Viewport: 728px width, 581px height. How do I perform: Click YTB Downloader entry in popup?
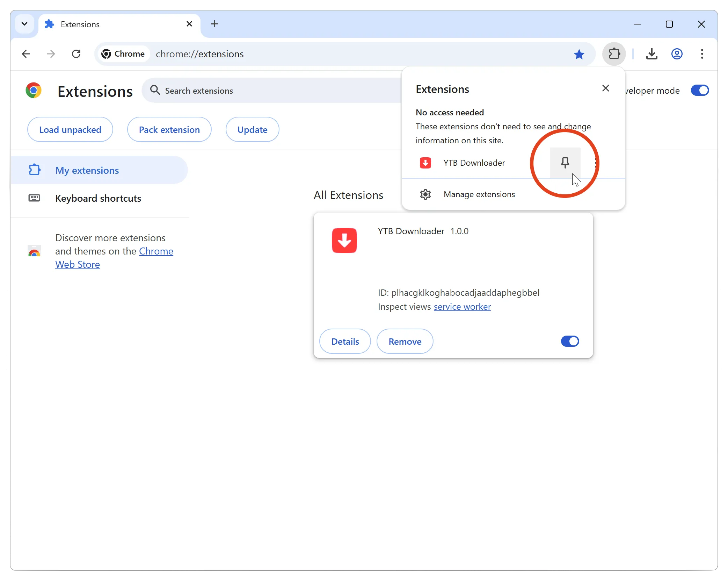click(474, 163)
